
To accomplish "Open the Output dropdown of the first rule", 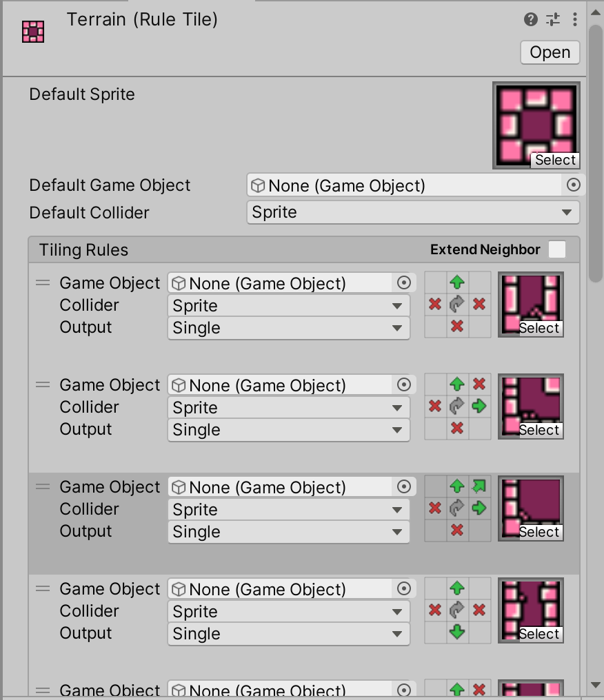I will (x=288, y=328).
